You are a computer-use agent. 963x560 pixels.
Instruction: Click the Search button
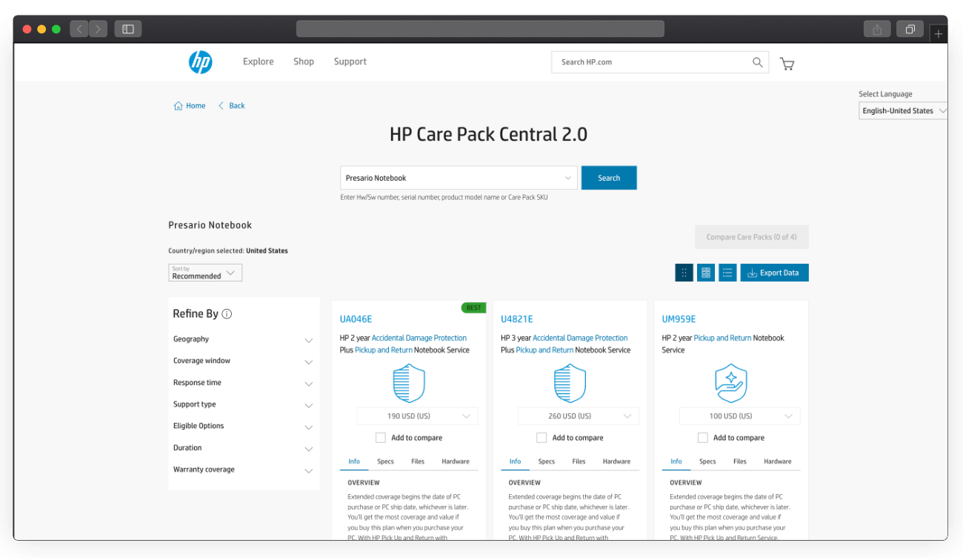(609, 178)
